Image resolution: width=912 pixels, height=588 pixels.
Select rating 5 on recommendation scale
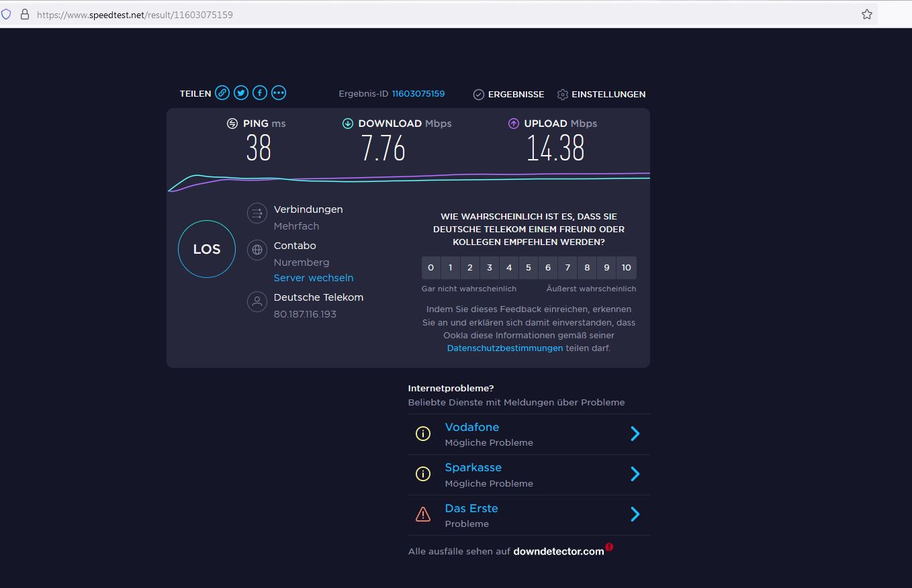click(x=529, y=268)
